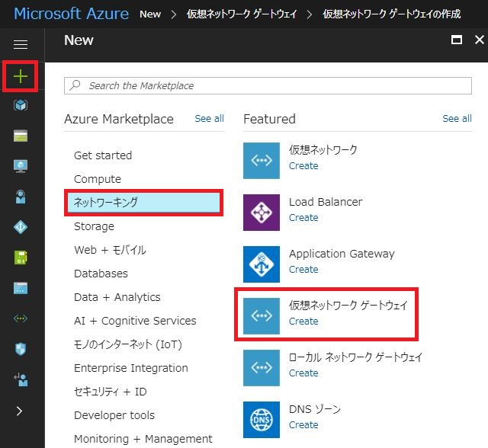Open the hamburger menu in sidebar
This screenshot has height=448, width=488.
pyautogui.click(x=21, y=44)
